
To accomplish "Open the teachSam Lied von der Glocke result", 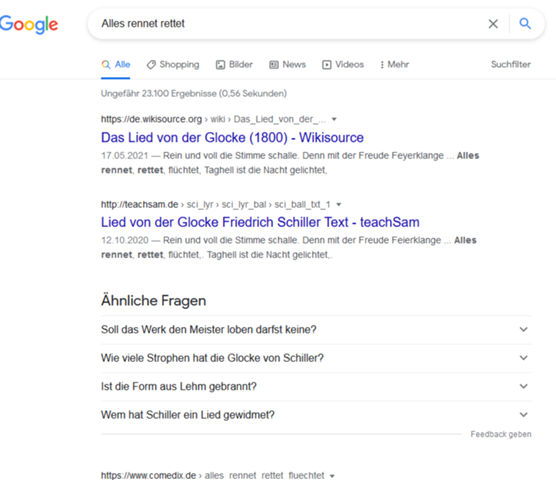I will [x=260, y=222].
